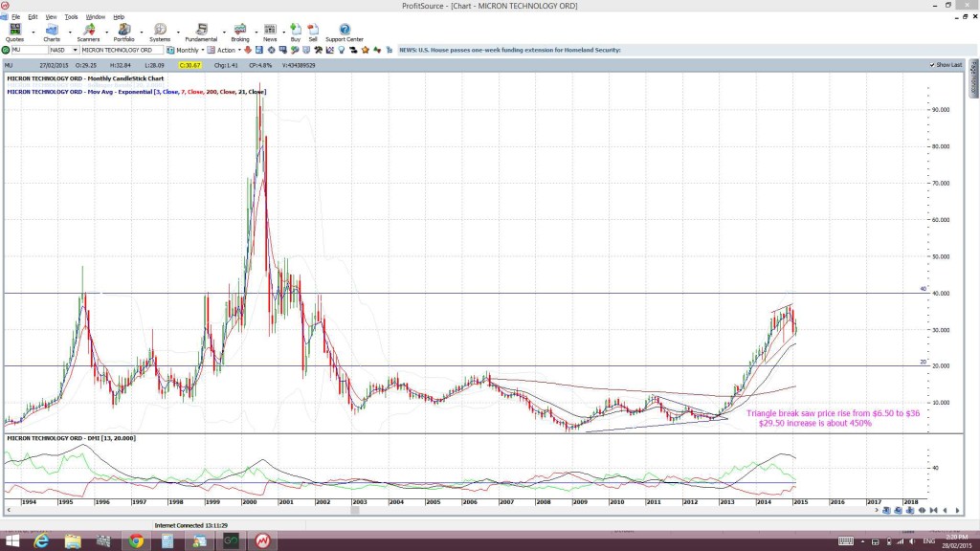
Task: Click the volume speaker tray icon
Action: click(912, 541)
